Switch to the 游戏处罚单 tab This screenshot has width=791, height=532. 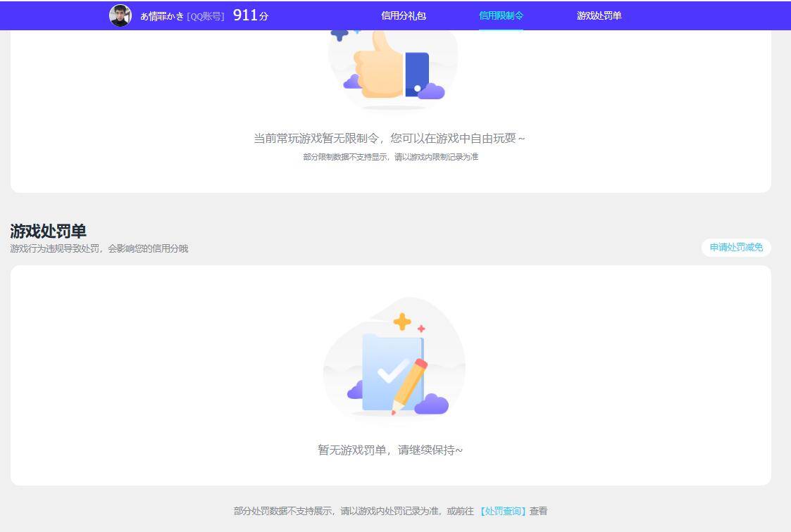tap(599, 15)
